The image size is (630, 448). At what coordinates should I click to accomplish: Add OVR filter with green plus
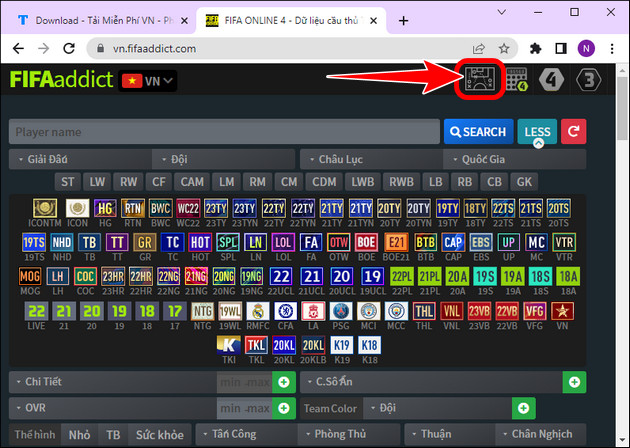(283, 408)
